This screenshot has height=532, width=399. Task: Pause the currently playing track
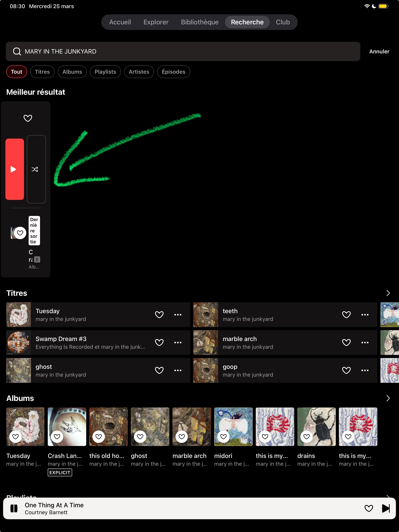(14, 508)
